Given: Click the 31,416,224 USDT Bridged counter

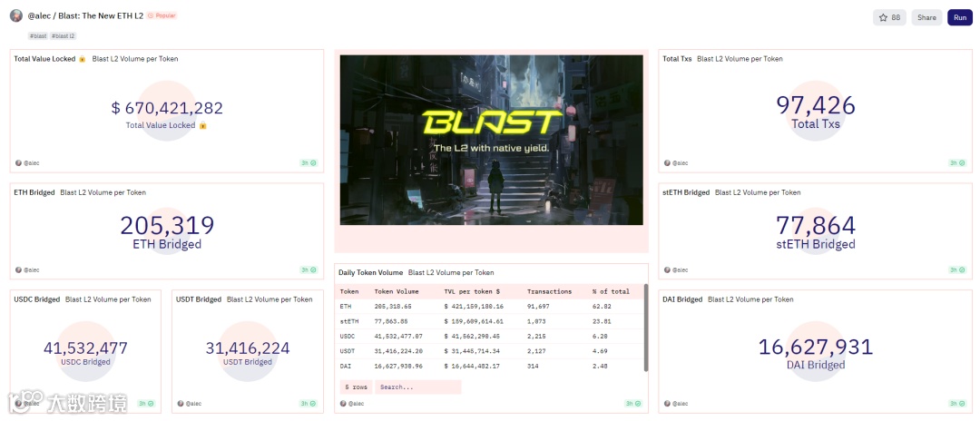Looking at the screenshot, I should 248,348.
